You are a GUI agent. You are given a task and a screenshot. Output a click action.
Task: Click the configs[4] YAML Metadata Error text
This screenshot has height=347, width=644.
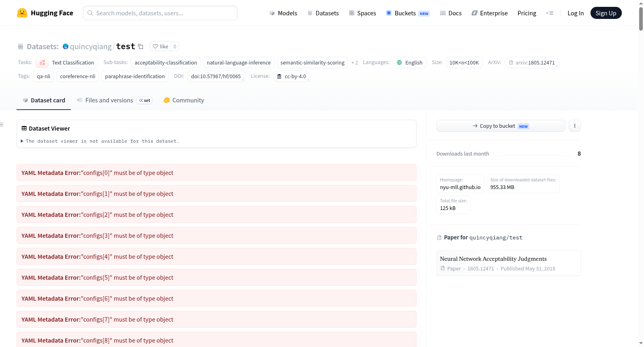97,256
